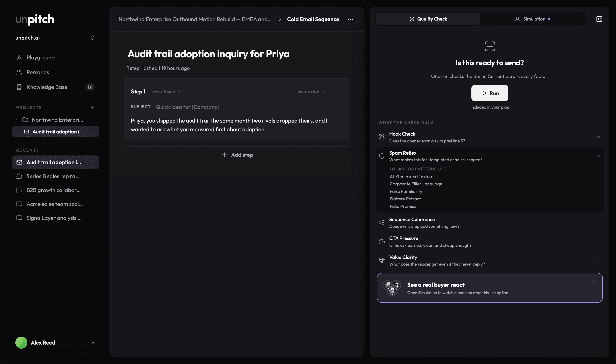Open Audit trail adoption in project tree

(x=55, y=132)
